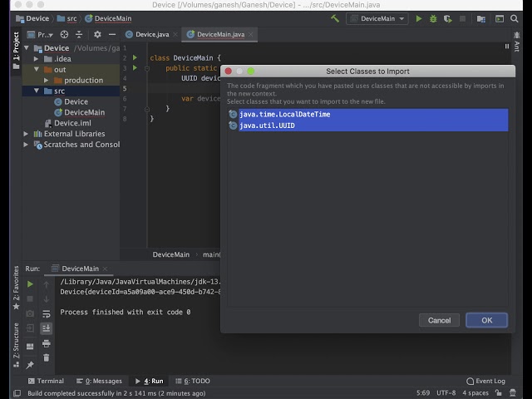Click the up stack trace arrow in Run panel
This screenshot has width=532, height=399.
pos(47,284)
